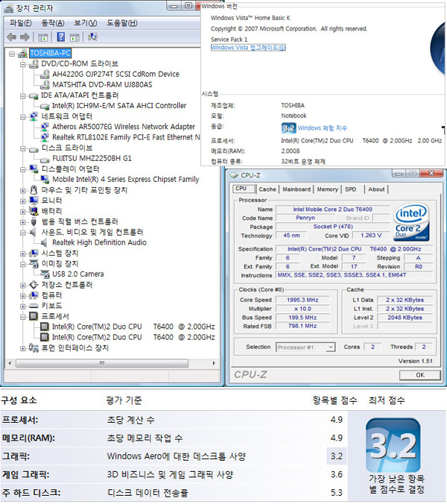Screen dimensions: 447x504
Task: Switch to the Mainboard tab in CPU-Z
Action: point(297,189)
